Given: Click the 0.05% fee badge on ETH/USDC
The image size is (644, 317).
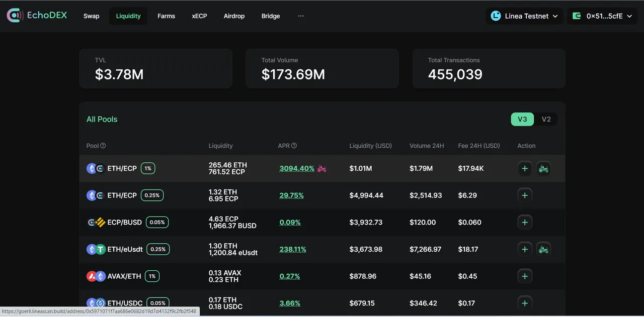Looking at the screenshot, I should (158, 303).
